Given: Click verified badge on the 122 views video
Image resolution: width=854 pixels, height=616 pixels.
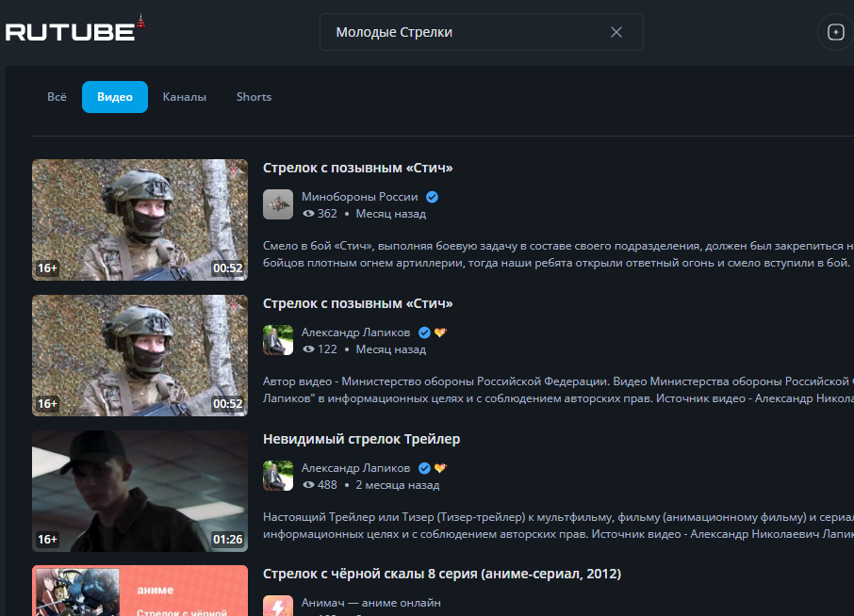Looking at the screenshot, I should pos(424,332).
